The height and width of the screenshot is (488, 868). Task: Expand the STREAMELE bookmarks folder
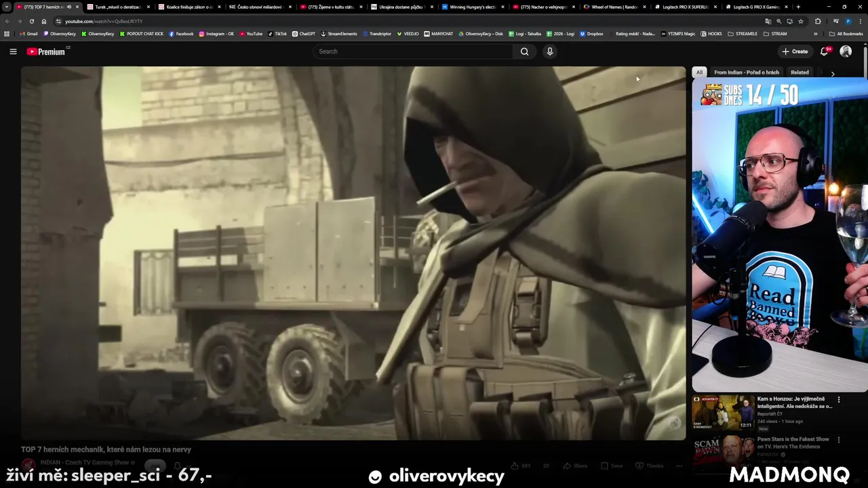click(x=743, y=34)
